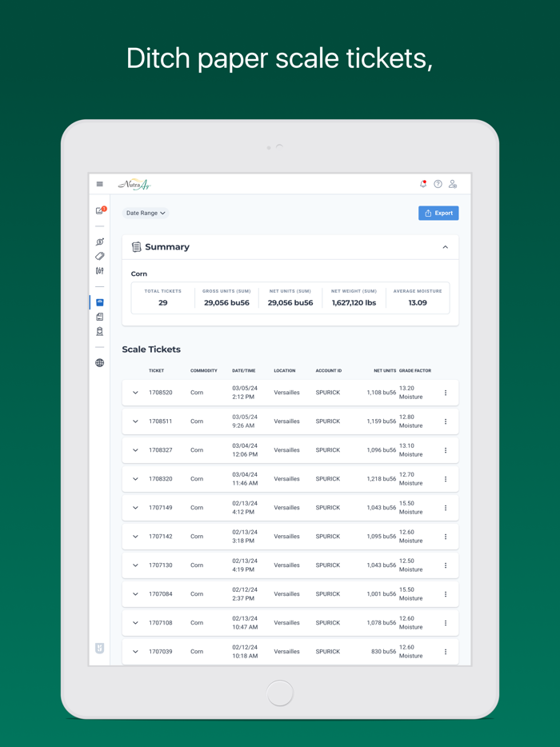Open the hamburger navigation menu

(x=100, y=184)
